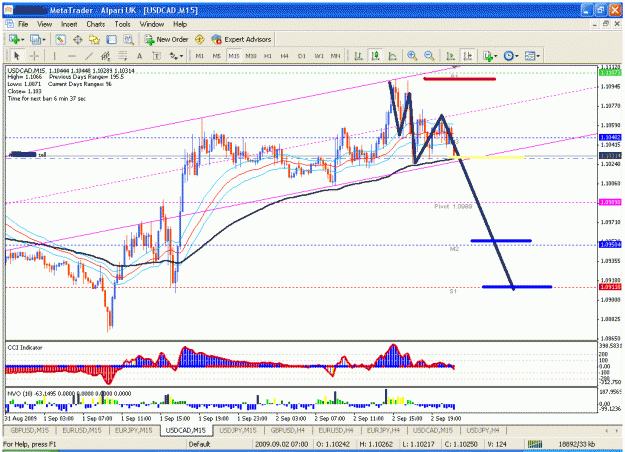Expand the New Chart dropdown arrow
This screenshot has width=625, height=452.
click(x=22, y=39)
